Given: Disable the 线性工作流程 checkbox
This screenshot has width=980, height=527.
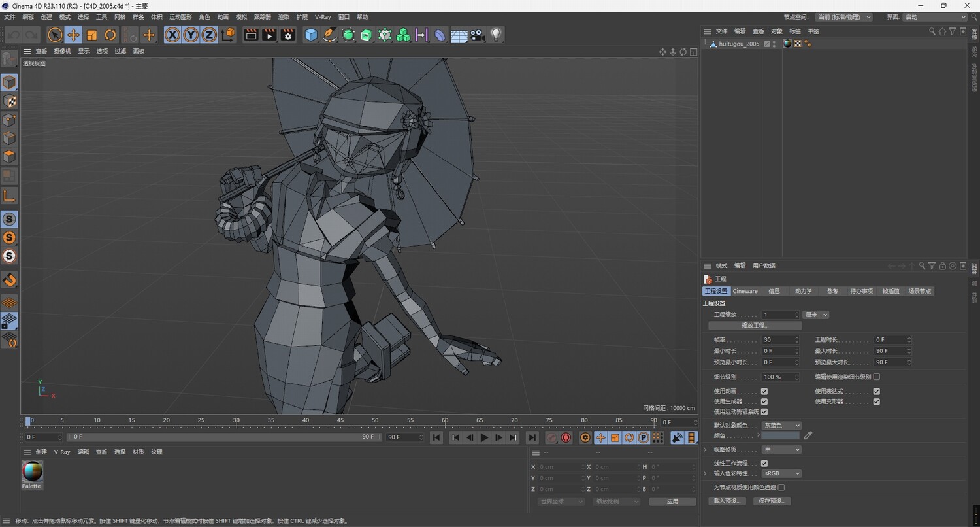Looking at the screenshot, I should click(x=764, y=464).
